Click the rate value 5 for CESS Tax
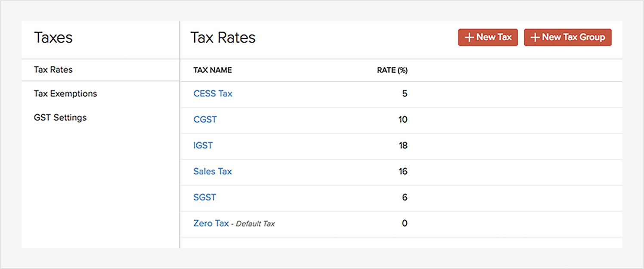The height and width of the screenshot is (269, 644). pyautogui.click(x=404, y=94)
